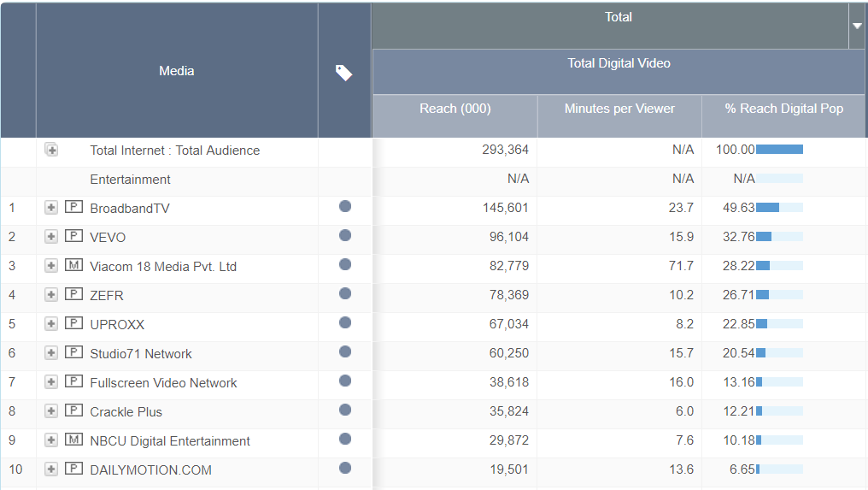Sort by Minutes per Viewer column header
The image size is (868, 490).
tap(619, 109)
